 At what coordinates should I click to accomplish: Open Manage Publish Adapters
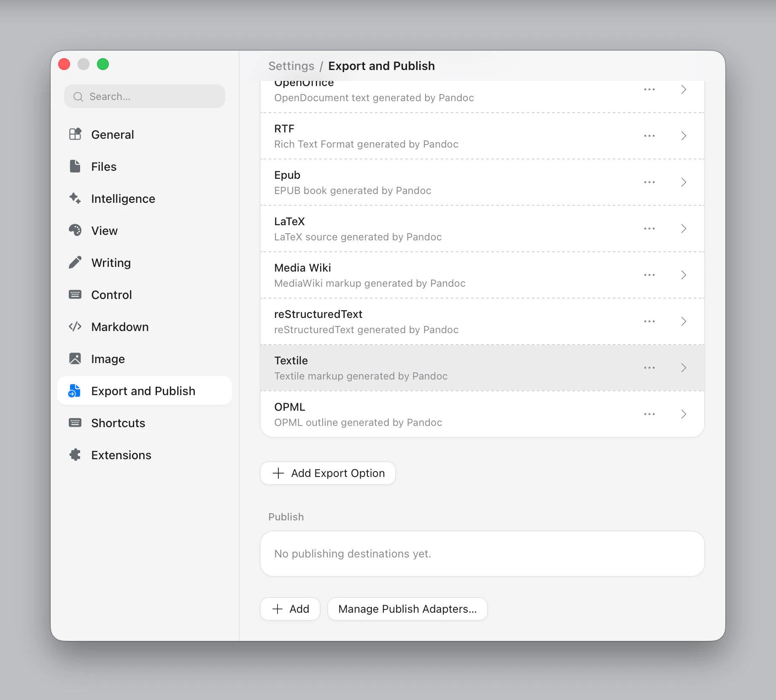407,609
